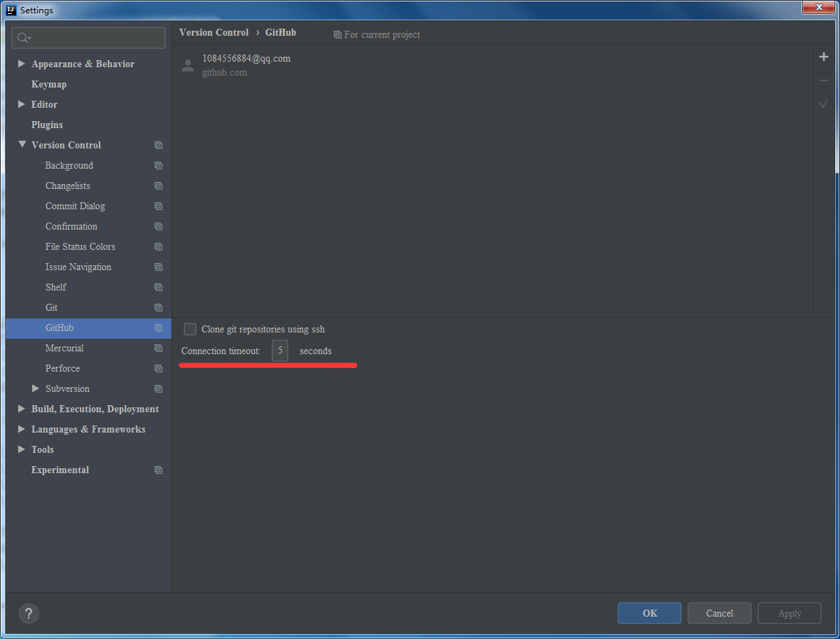The width and height of the screenshot is (840, 639).
Task: Click the project icon next to Git entry
Action: click(x=159, y=307)
